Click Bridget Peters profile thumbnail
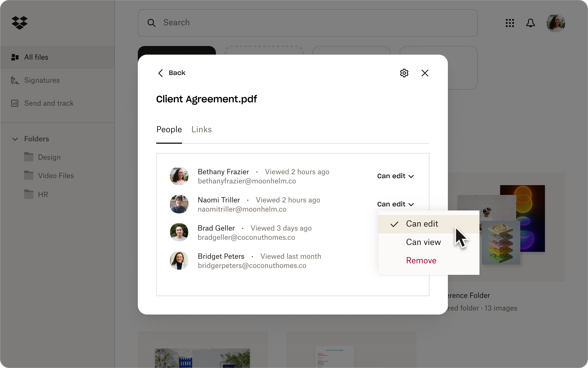This screenshot has height=368, width=588. [179, 260]
